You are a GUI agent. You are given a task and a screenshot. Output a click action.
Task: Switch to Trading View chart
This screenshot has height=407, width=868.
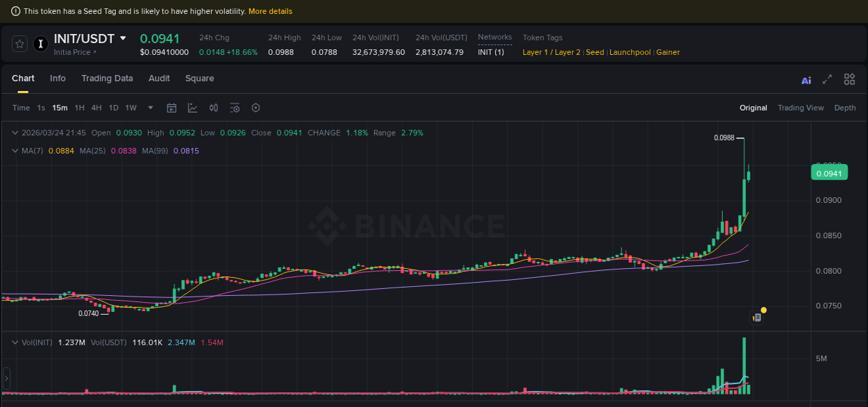[x=801, y=108]
